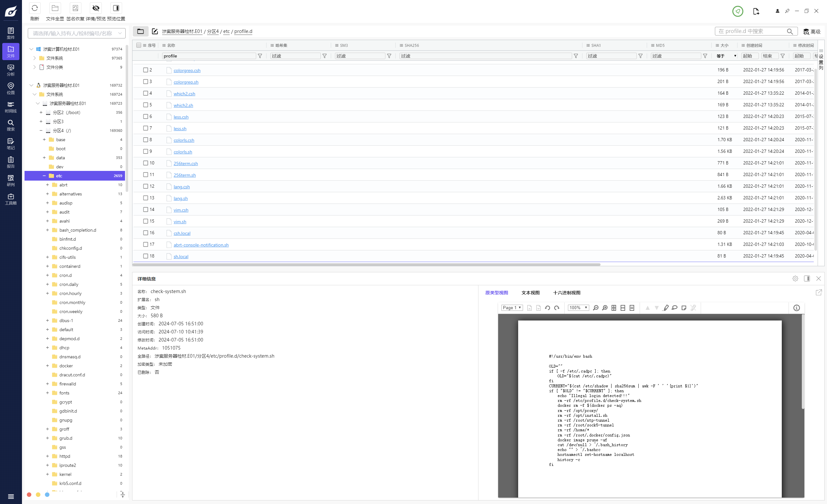Click the detail panel layout toggle icon
The width and height of the screenshot is (827, 504).
(x=807, y=278)
